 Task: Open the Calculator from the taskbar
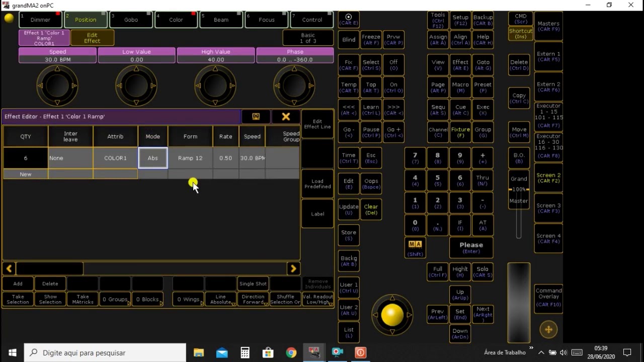tap(245, 352)
